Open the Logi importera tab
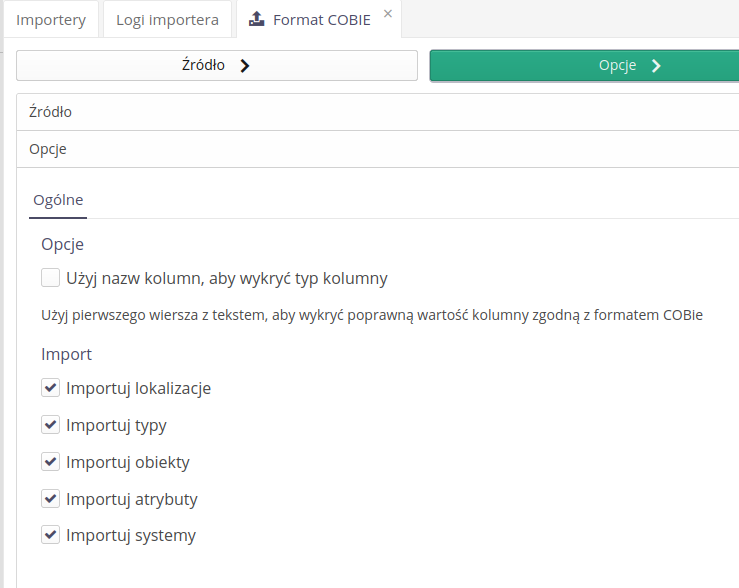The image size is (739, 588). (167, 19)
